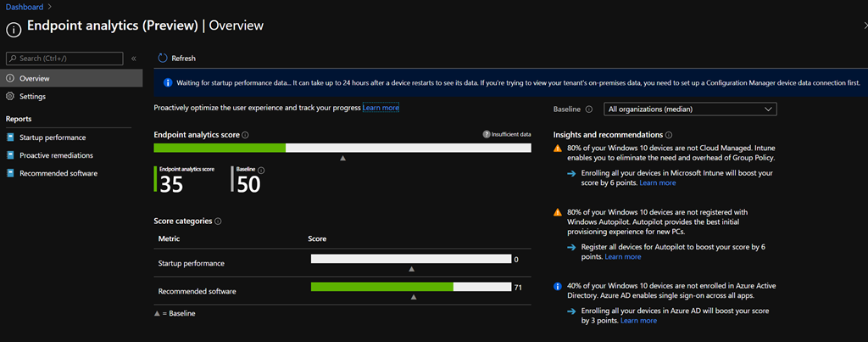Collapse the sidebar with double-chevron icon

[x=134, y=59]
